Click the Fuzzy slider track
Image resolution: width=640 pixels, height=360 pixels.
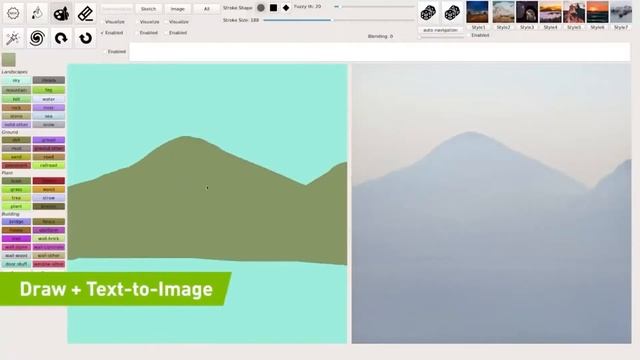(374, 7)
